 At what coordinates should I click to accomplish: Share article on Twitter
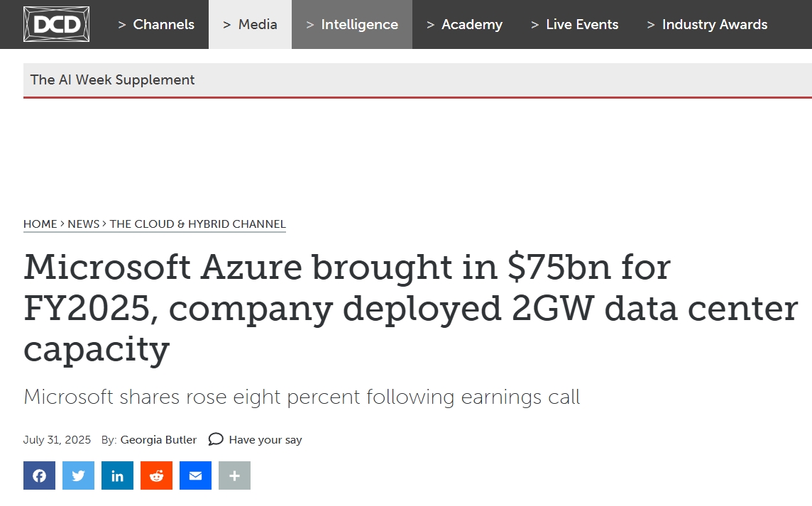coord(78,475)
